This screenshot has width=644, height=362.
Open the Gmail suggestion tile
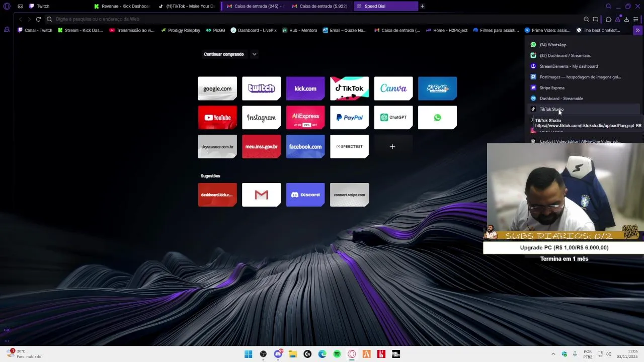261,195
